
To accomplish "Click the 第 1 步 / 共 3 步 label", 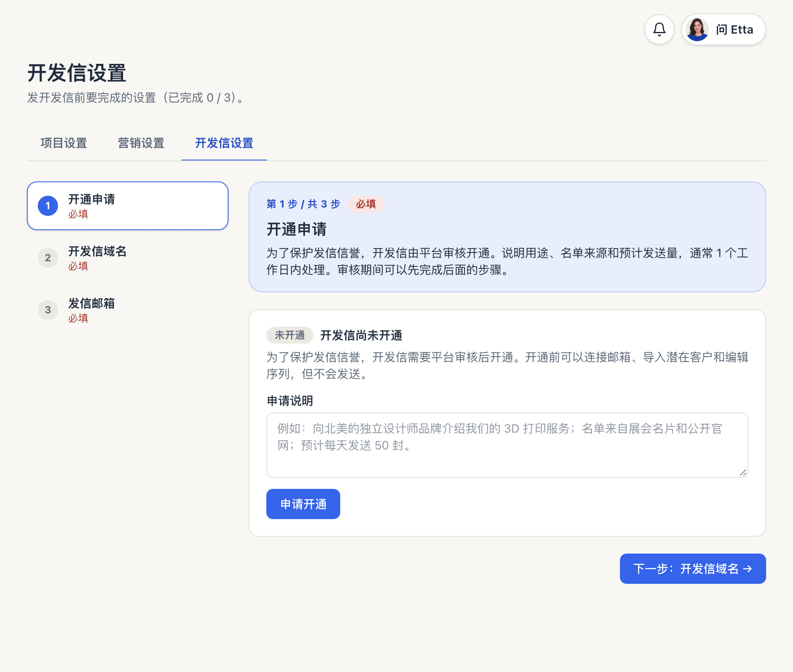I will (303, 204).
